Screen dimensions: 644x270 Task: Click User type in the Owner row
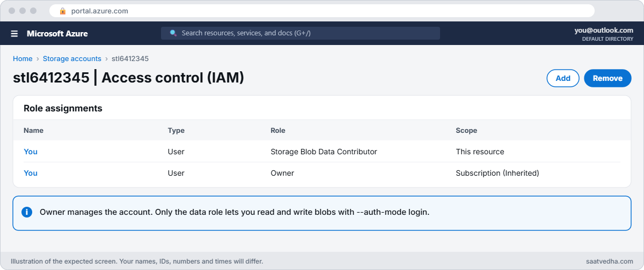[176, 173]
